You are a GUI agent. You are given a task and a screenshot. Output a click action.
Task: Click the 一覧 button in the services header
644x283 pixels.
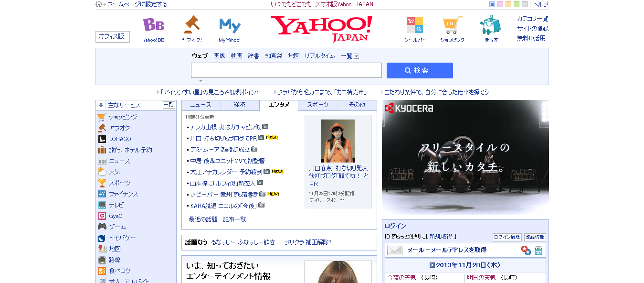(169, 105)
